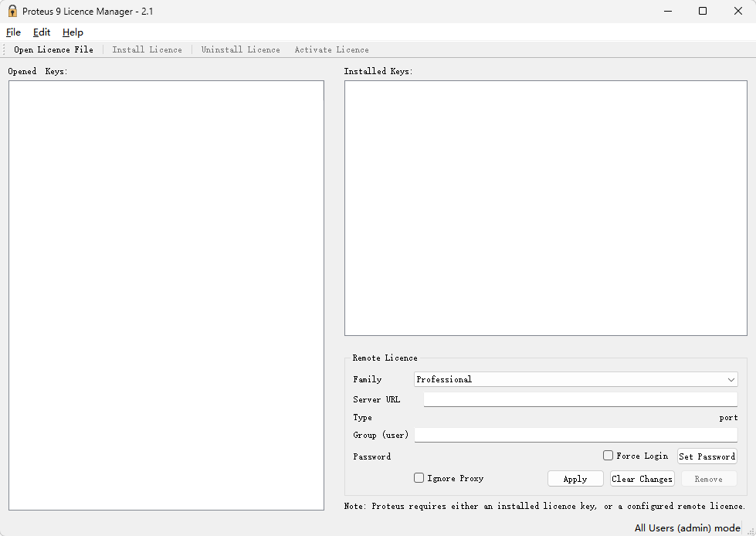Click the padlock icon in title bar
The height and width of the screenshot is (536, 756).
coord(12,11)
